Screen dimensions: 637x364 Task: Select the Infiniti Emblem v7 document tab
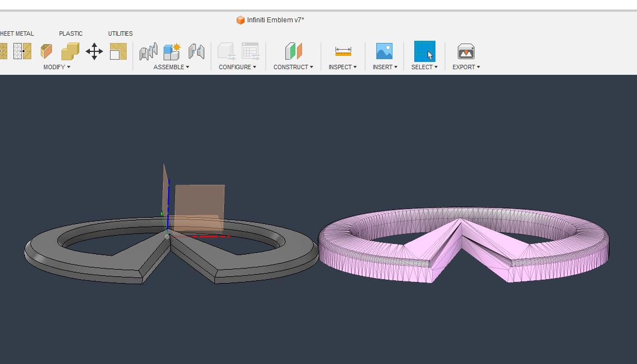(x=271, y=20)
